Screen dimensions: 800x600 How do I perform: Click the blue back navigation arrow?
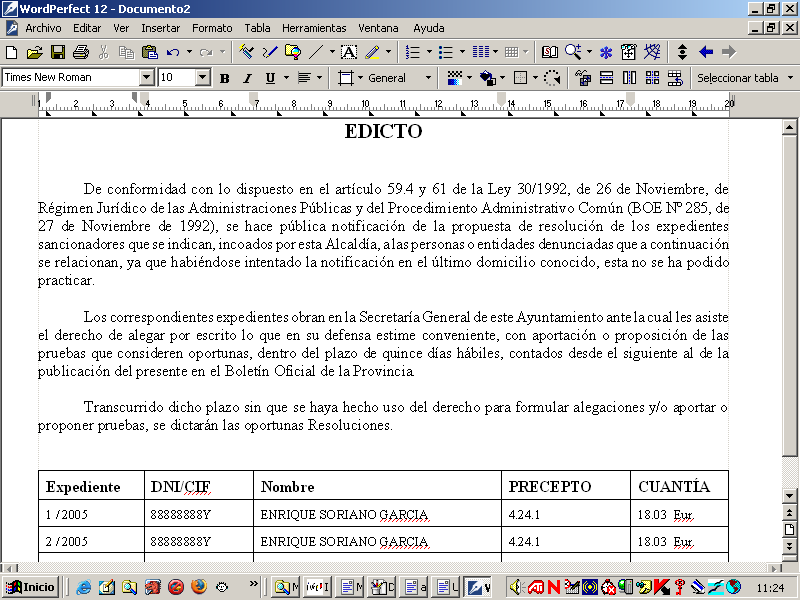[x=705, y=52]
